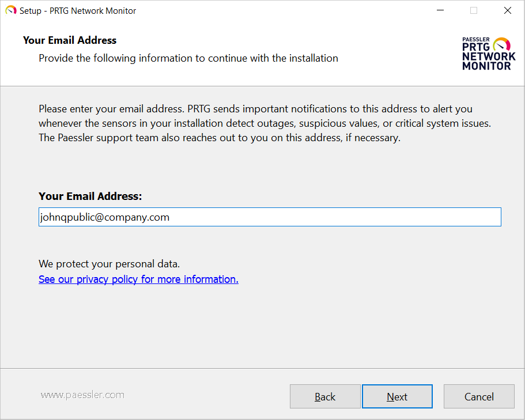The height and width of the screenshot is (420, 525).
Task: Click the "We protect your personal data" text
Action: point(109,264)
